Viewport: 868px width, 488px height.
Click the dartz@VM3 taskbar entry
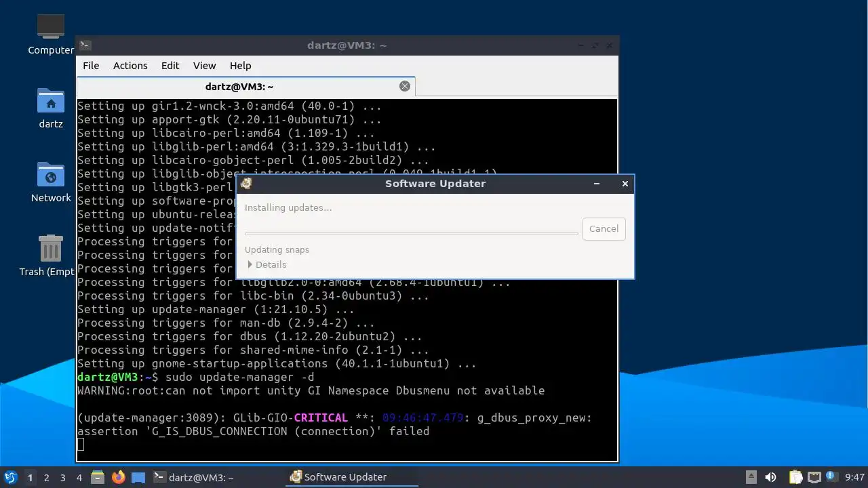(217, 477)
